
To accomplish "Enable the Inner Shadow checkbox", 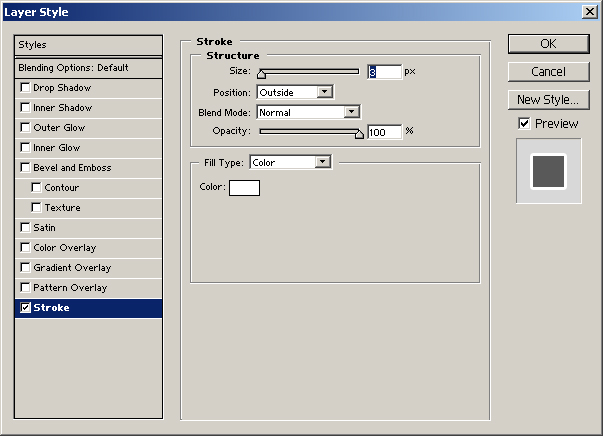I will tap(25, 108).
